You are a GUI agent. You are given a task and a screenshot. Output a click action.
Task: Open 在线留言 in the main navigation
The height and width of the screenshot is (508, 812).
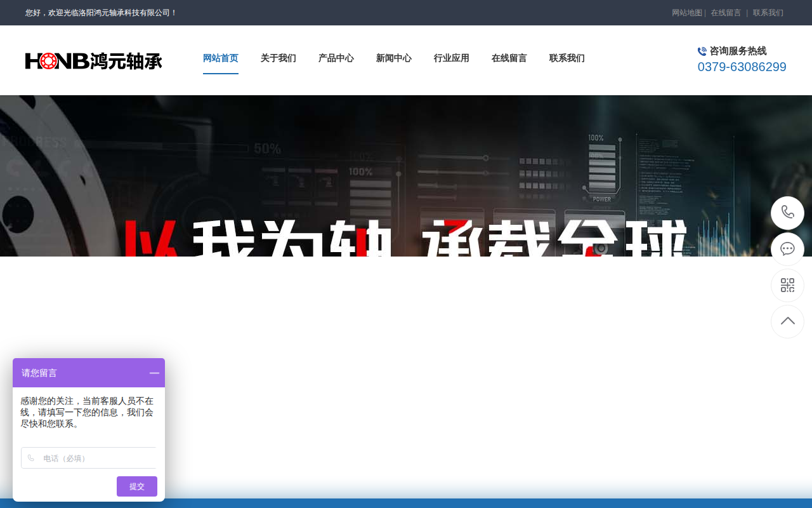pos(509,58)
